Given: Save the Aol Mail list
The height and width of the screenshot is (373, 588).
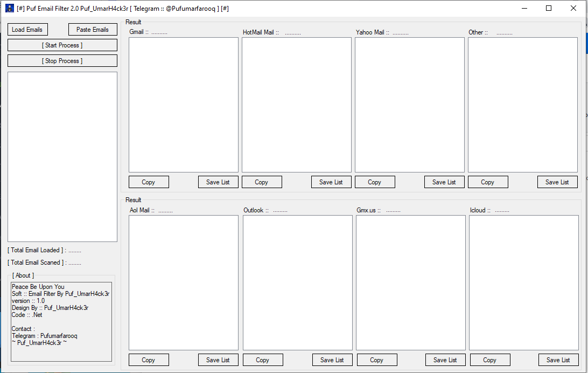Looking at the screenshot, I should tap(218, 360).
